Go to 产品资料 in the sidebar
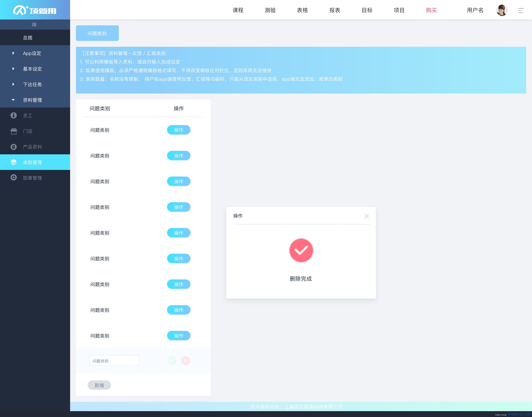The image size is (532, 417). coord(35,147)
